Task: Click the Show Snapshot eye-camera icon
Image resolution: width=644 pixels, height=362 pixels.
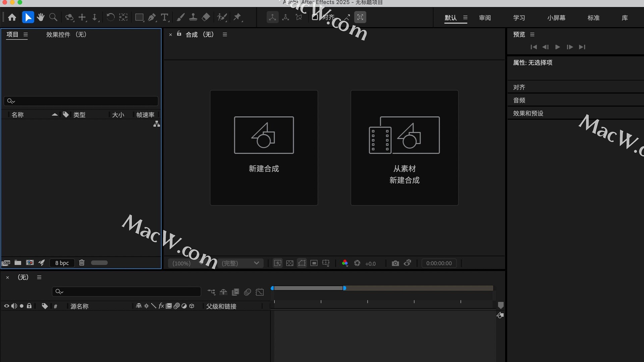Action: pos(408,263)
